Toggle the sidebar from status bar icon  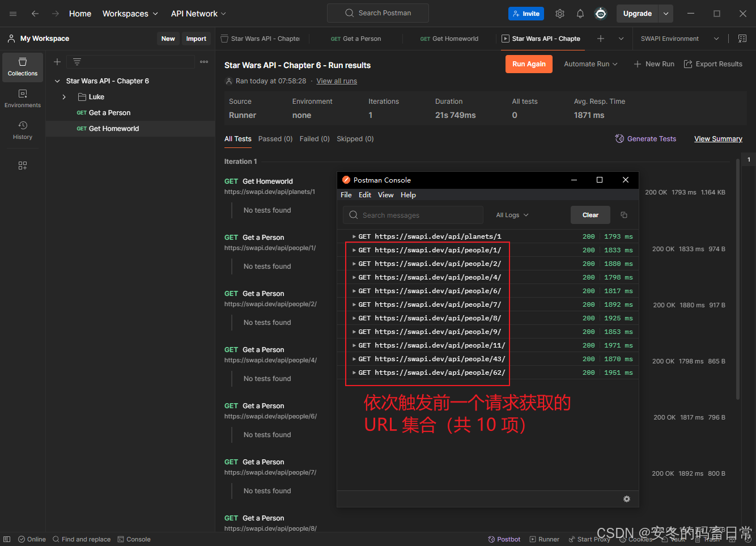(7, 539)
